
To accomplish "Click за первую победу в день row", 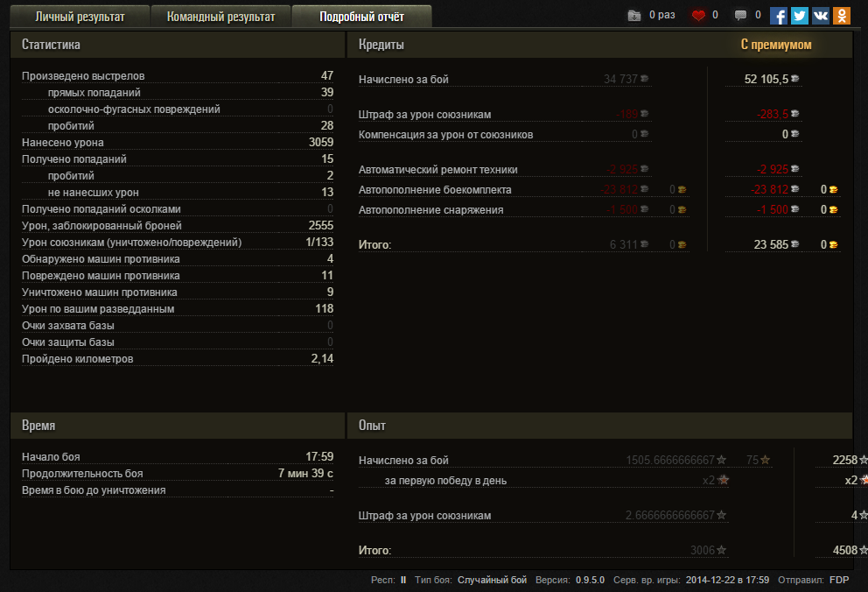I will 543,480.
